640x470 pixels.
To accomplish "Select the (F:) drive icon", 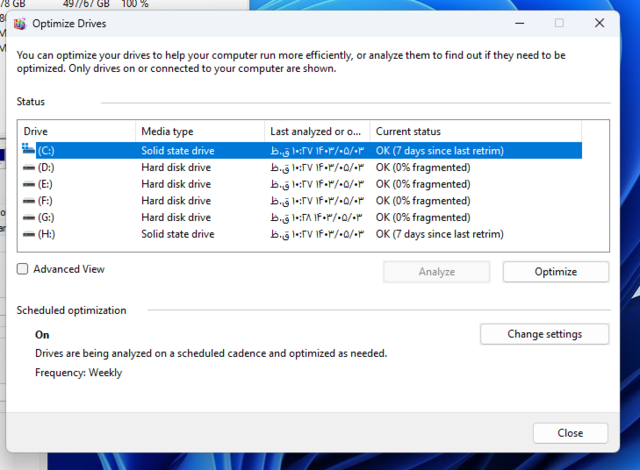I will 28,201.
